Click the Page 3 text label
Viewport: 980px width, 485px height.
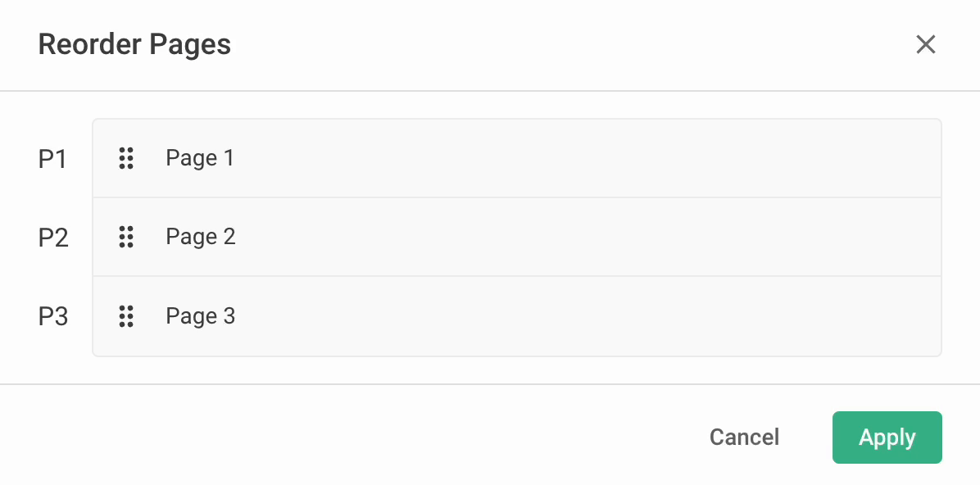pyautogui.click(x=201, y=315)
